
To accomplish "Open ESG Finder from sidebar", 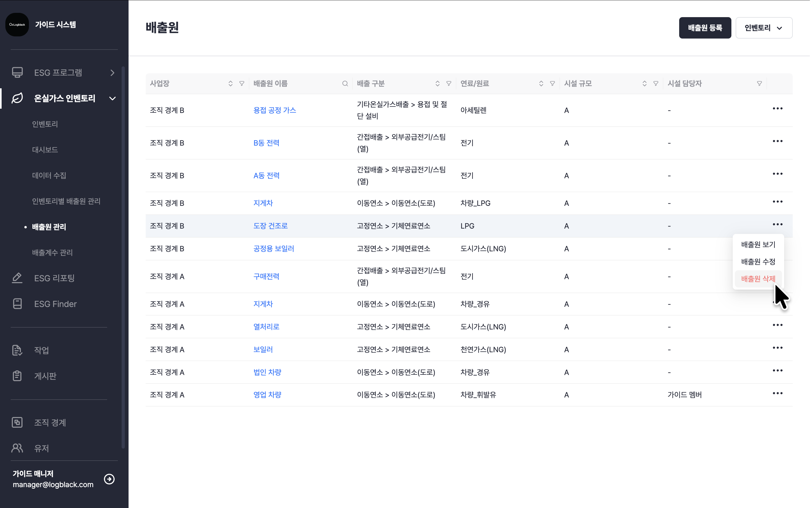I will point(55,304).
